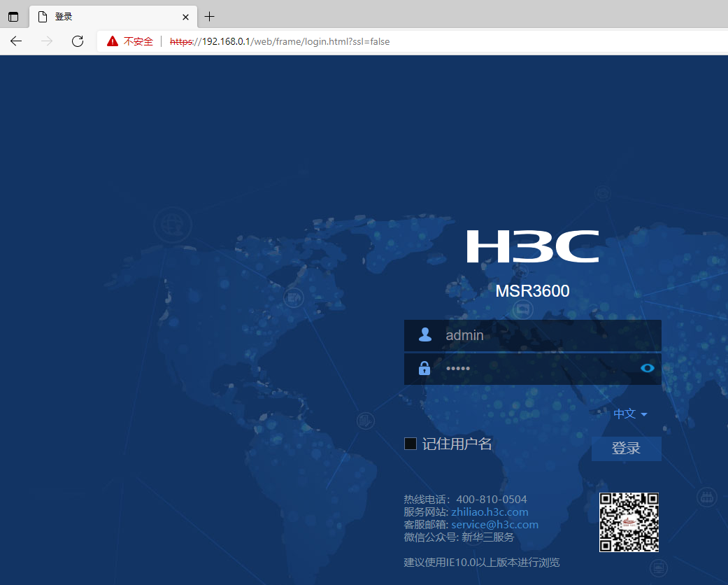Image resolution: width=728 pixels, height=585 pixels.
Task: Click the address bar URL
Action: pos(280,41)
